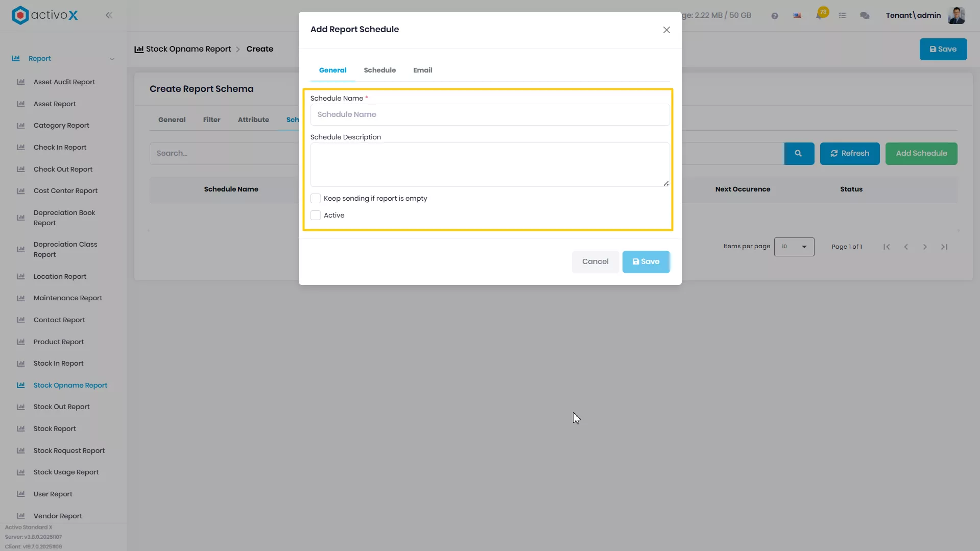Click the activoX logo

[45, 15]
